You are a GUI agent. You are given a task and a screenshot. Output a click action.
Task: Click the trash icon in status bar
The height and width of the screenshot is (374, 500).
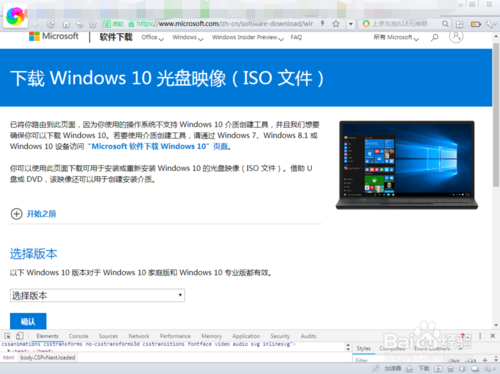tap(450, 368)
